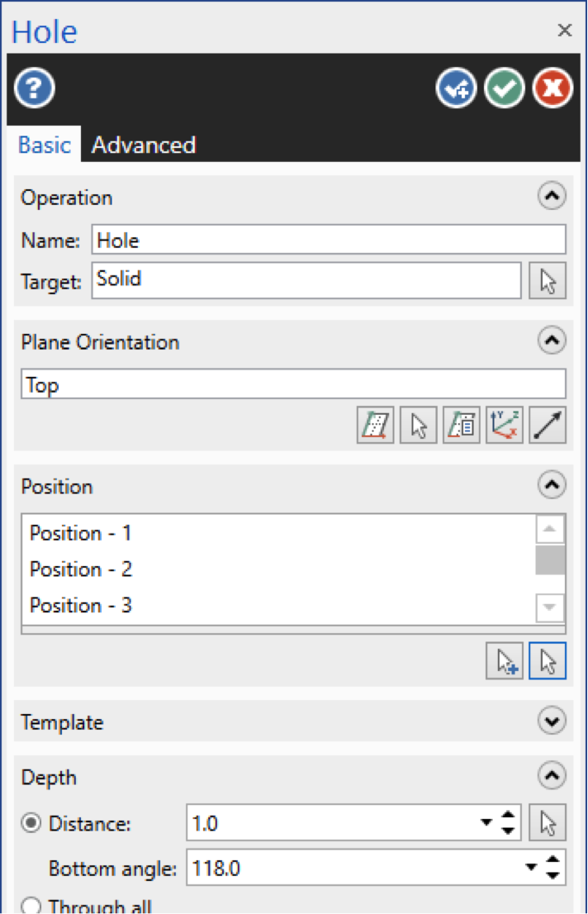This screenshot has height=914, width=588.
Task: Switch to the Basic tab
Action: tap(45, 145)
